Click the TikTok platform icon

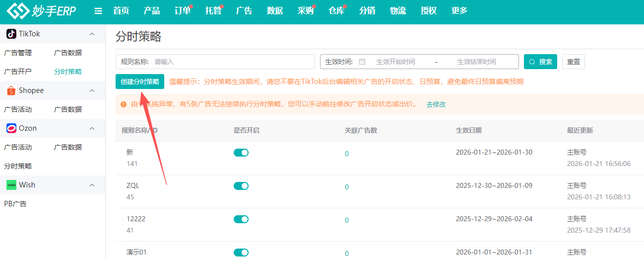11,34
